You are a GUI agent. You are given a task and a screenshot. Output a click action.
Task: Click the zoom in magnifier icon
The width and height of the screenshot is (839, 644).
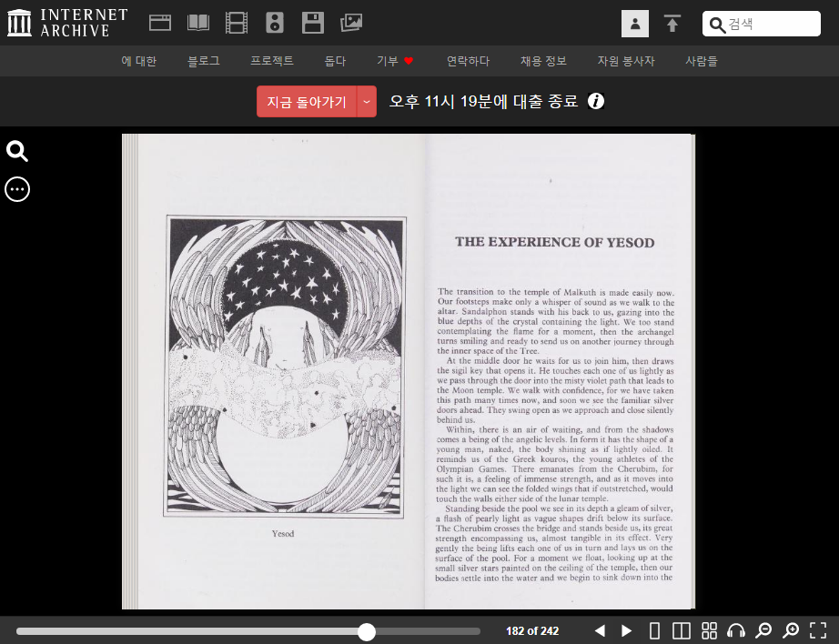tap(791, 630)
